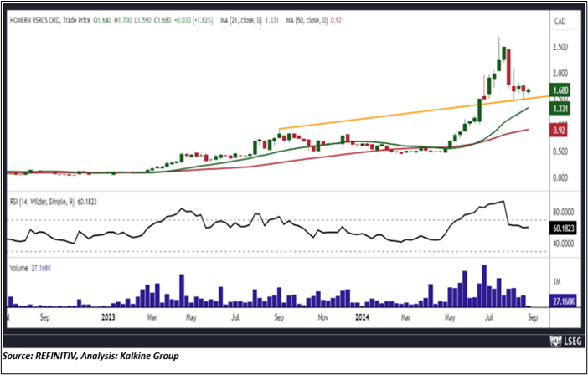588x375 pixels.
Task: Click the 80.0000 RSI axis label
Action: [x=563, y=212]
